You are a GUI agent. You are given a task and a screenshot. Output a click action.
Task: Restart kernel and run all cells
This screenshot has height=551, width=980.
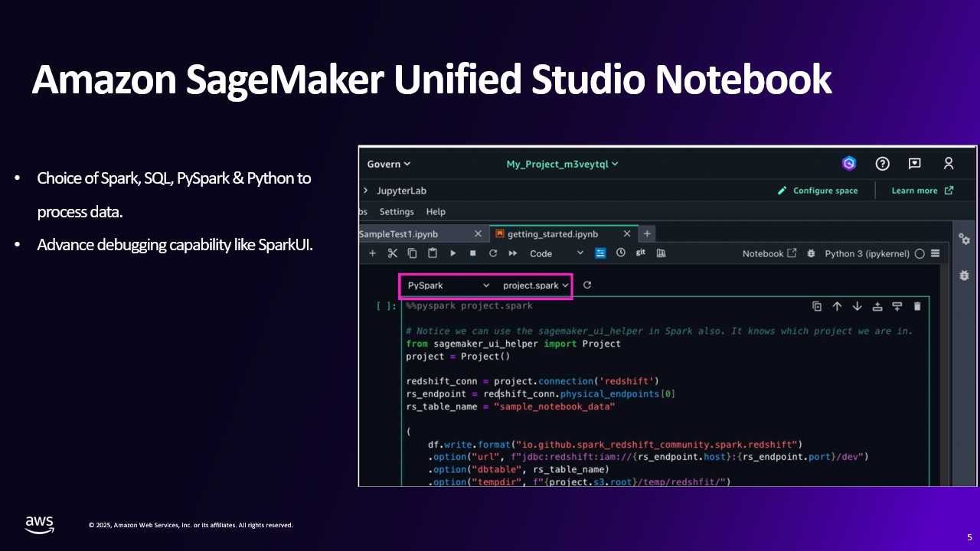point(513,253)
